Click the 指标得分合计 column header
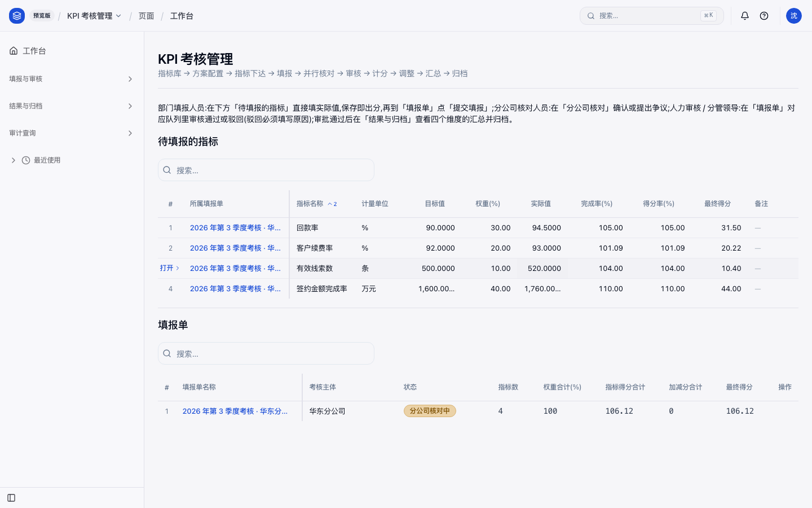 (625, 387)
